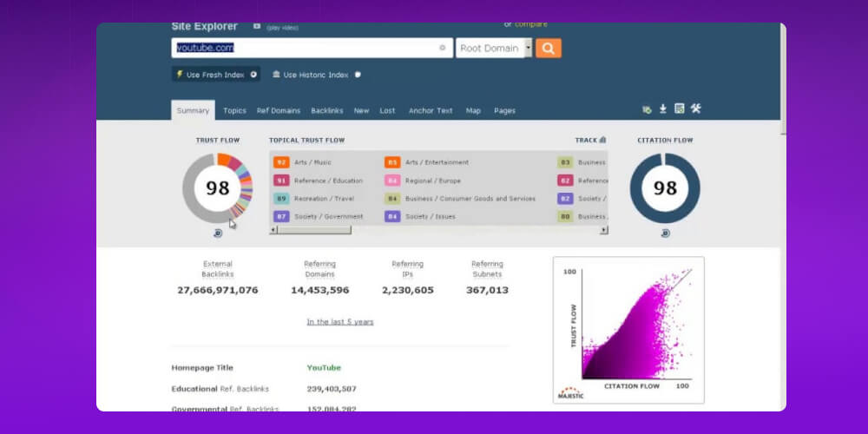The image size is (868, 434).
Task: Click the compare link
Action: (x=531, y=24)
